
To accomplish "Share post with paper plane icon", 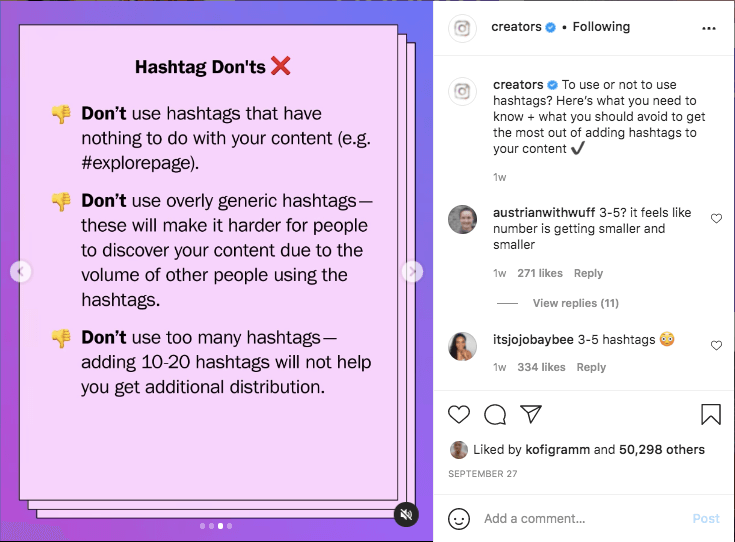I will pyautogui.click(x=531, y=415).
